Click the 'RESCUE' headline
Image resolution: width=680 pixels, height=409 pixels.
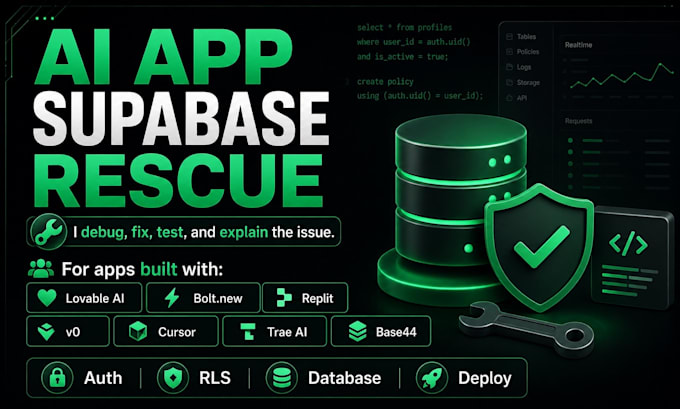[x=178, y=181]
